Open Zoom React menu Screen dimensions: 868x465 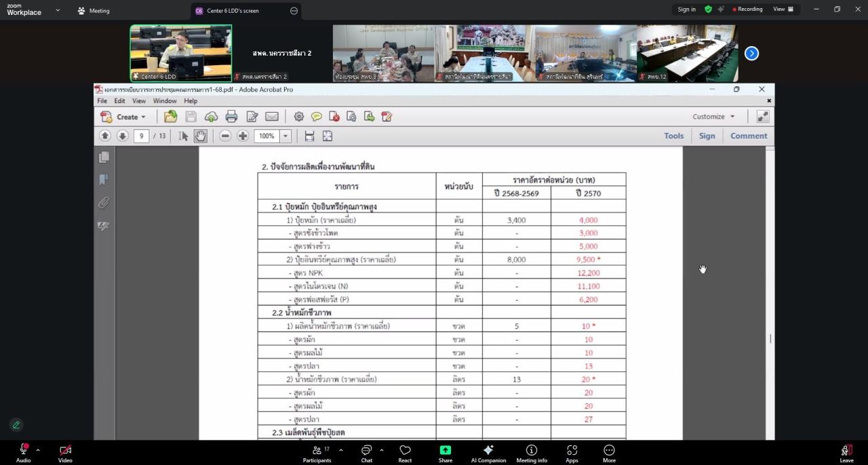click(x=405, y=453)
